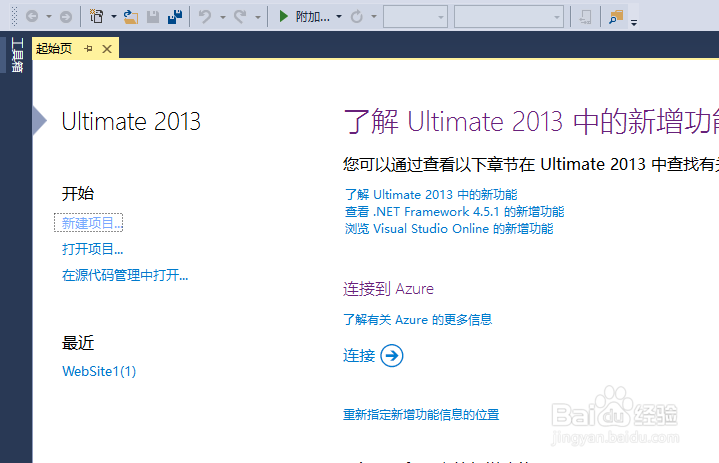Screen dimensions: 719x463
Task: Expand the New Project icon dropdown arrow
Action: [113, 17]
